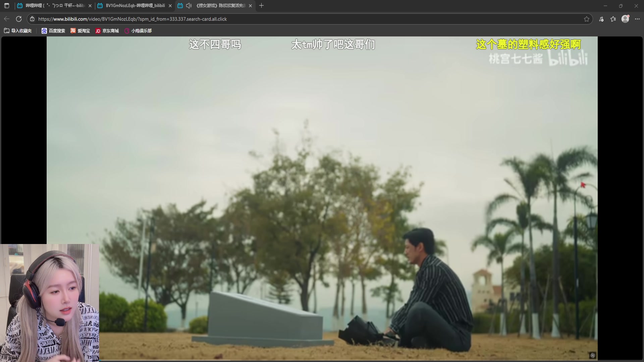The width and height of the screenshot is (644, 362).
Task: Open 爱淘宝 bookmark
Action: coord(80,31)
